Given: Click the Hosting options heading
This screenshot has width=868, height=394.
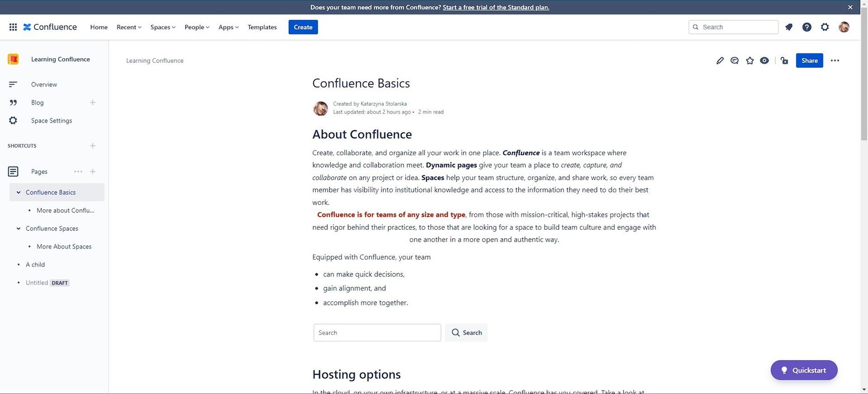Looking at the screenshot, I should point(357,374).
